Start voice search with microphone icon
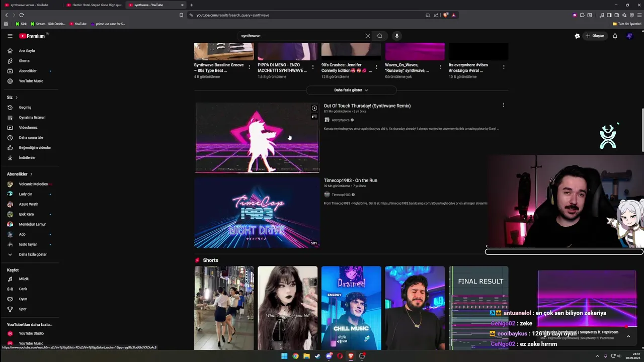The height and width of the screenshot is (362, 644). pos(397,36)
